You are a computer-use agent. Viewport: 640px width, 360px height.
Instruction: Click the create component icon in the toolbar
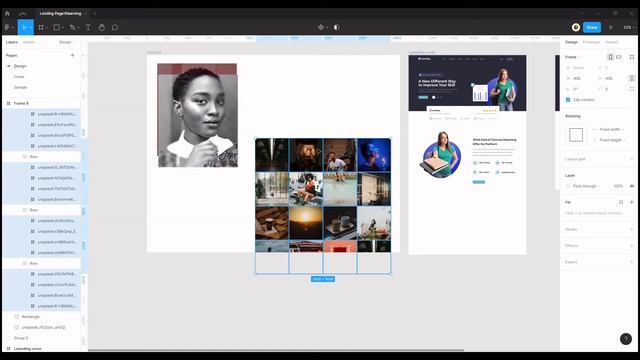click(x=321, y=27)
